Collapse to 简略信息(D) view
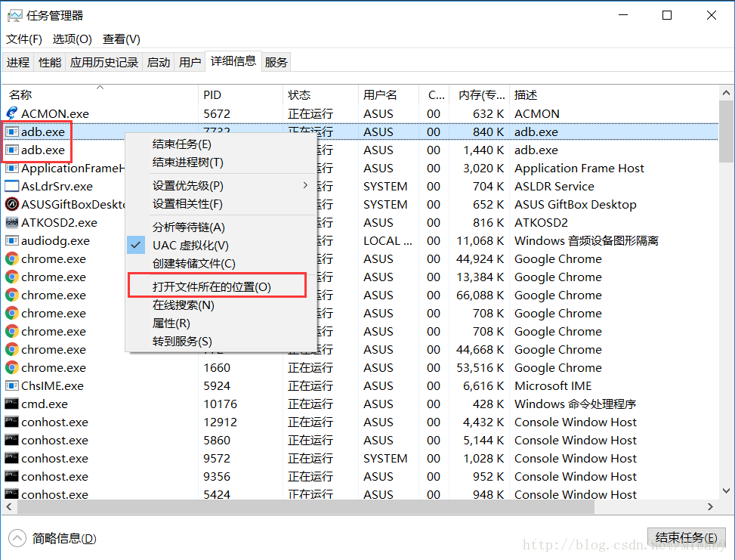735x560 pixels. pos(53,538)
